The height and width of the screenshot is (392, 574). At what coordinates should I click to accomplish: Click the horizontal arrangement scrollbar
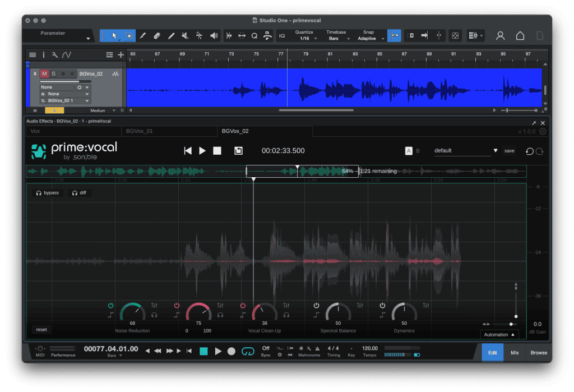coord(316,110)
